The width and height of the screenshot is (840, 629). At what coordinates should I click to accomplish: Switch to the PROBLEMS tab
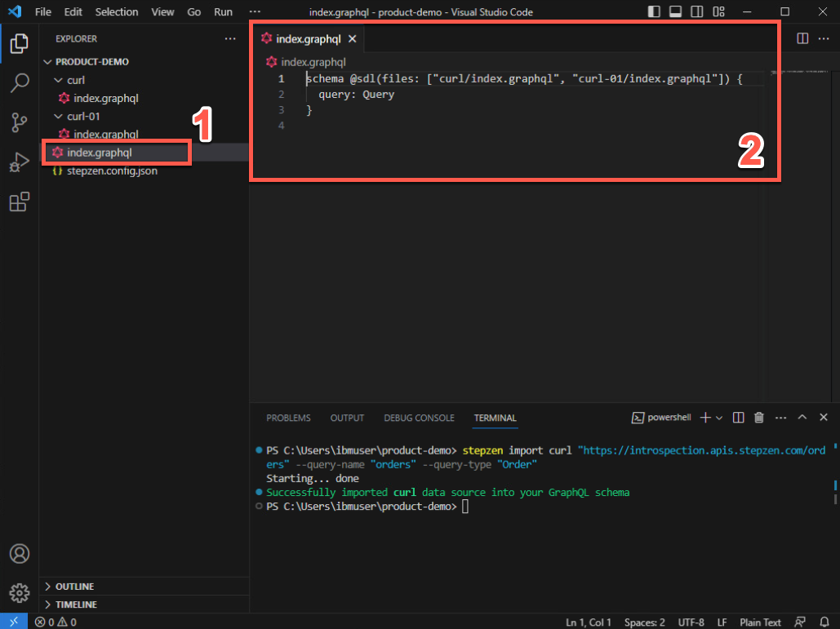(x=288, y=418)
